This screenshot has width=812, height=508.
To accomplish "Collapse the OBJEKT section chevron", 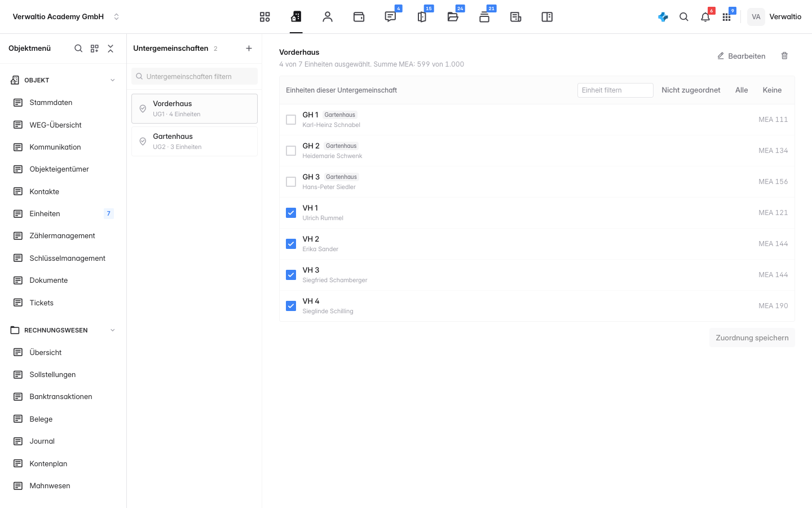I will [113, 80].
